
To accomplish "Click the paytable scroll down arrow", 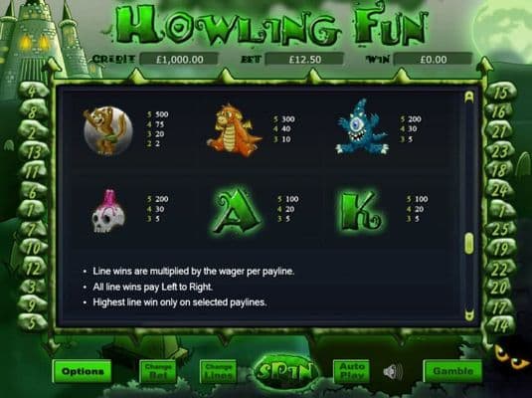I will (469, 315).
